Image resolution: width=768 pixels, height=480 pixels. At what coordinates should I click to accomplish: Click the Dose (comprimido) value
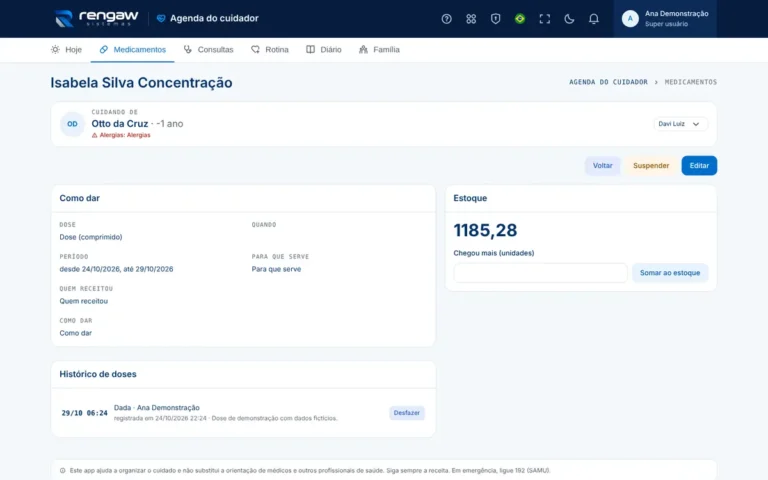coord(91,237)
